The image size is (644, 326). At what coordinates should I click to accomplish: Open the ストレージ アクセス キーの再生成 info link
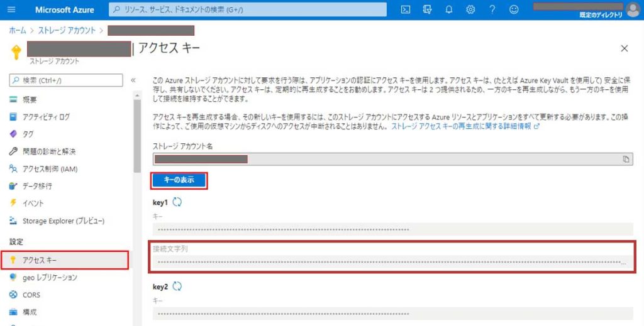coord(465,126)
